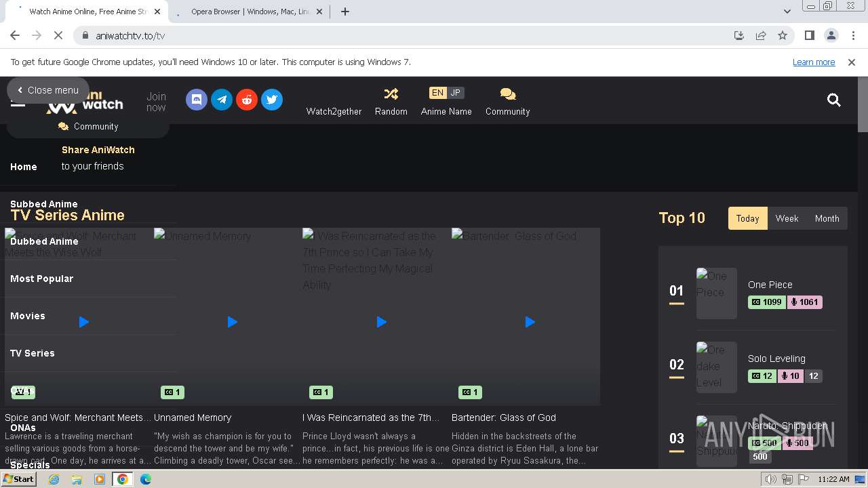Switch anime name to JP

click(x=455, y=93)
